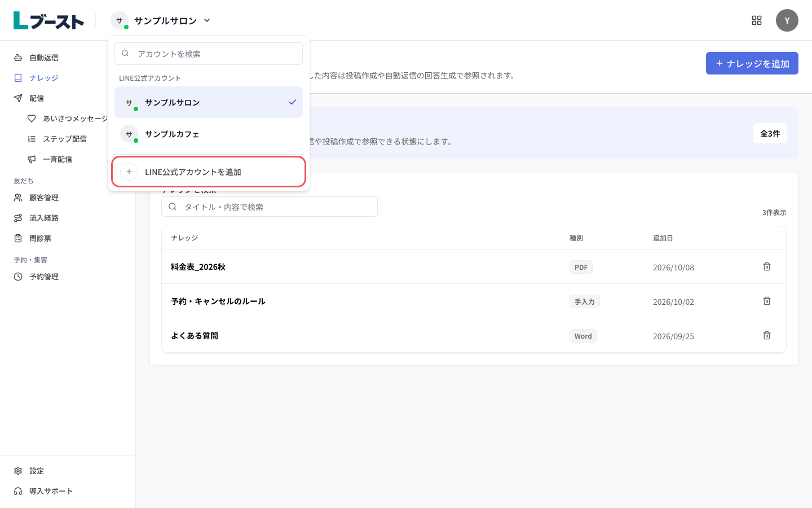Click the 顧客管理 people icon
The image size is (812, 508).
[x=18, y=198]
